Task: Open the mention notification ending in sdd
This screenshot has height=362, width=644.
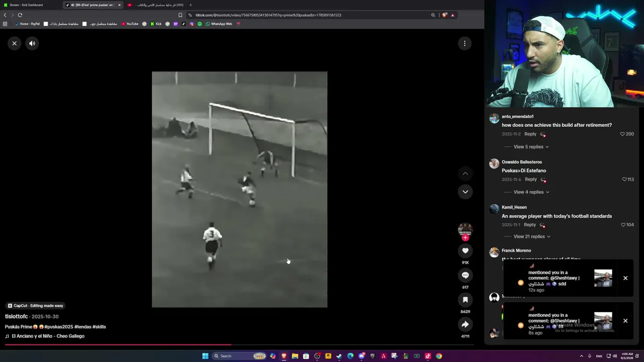Action: 569,278
